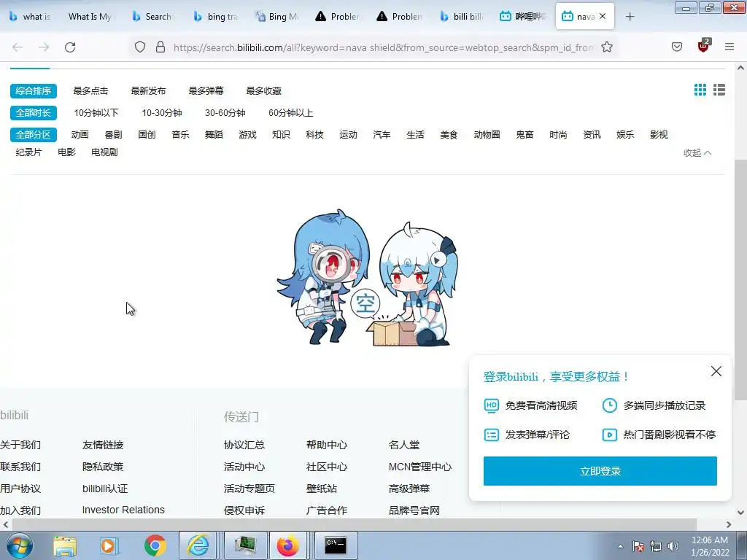View site security padlock info
This screenshot has height=560, width=747.
point(160,47)
